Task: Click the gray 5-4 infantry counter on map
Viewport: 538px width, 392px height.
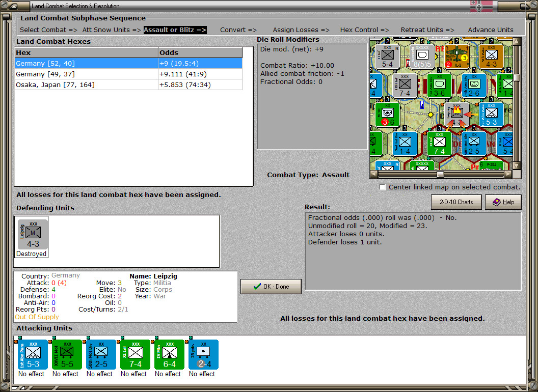Action: [387, 57]
